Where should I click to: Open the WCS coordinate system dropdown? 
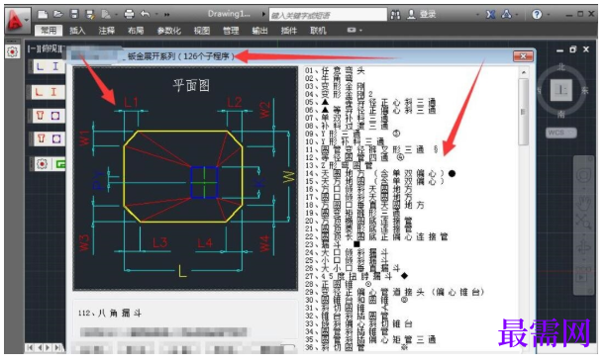[x=561, y=133]
